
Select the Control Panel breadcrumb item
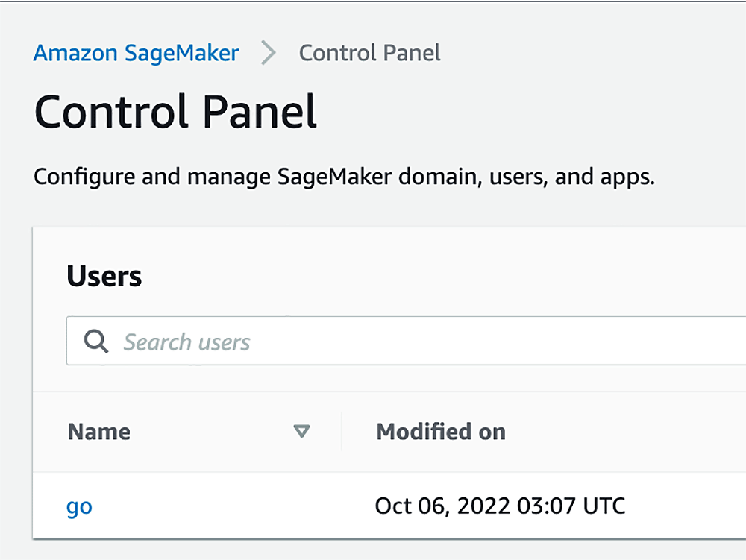pyautogui.click(x=370, y=53)
